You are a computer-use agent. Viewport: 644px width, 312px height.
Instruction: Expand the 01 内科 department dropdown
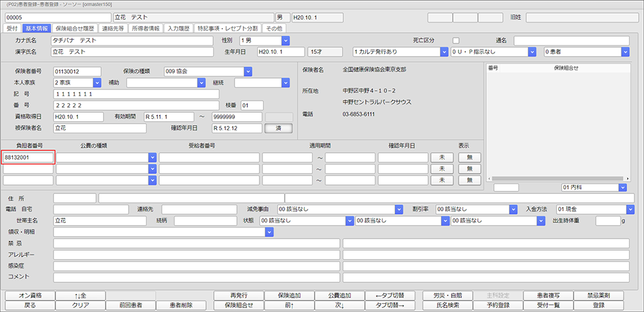pos(622,188)
